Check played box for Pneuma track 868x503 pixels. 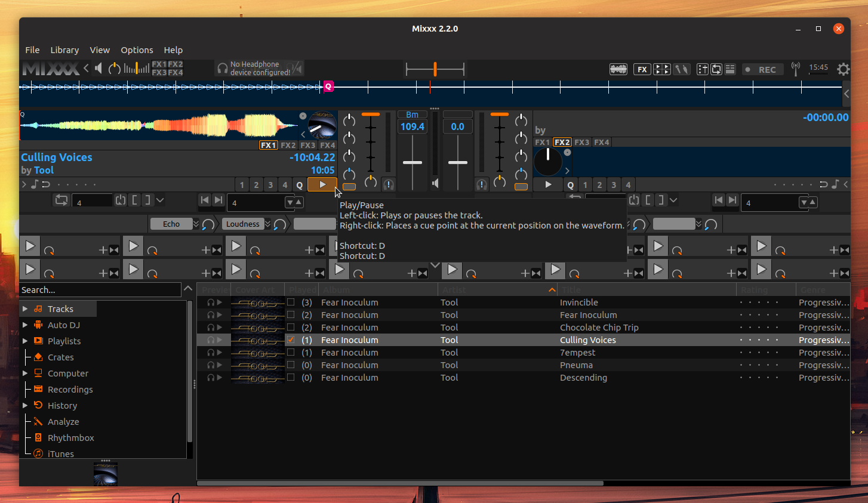(x=291, y=365)
